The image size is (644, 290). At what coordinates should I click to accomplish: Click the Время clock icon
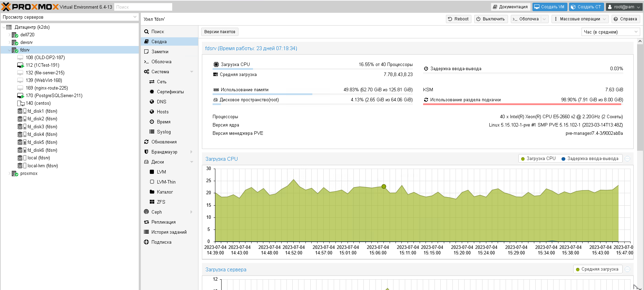[152, 122]
